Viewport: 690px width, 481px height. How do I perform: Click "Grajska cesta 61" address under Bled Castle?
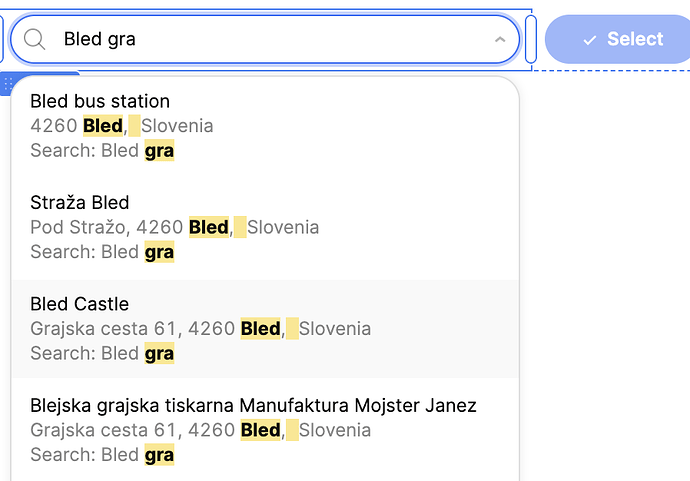coord(103,329)
